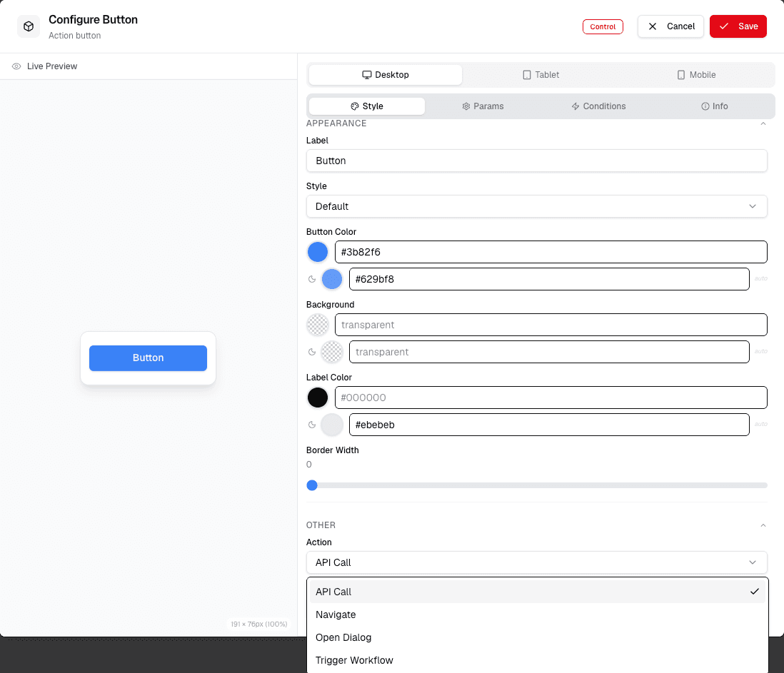
Task: Click the moon icon in the Button Color dark row
Action: (312, 279)
